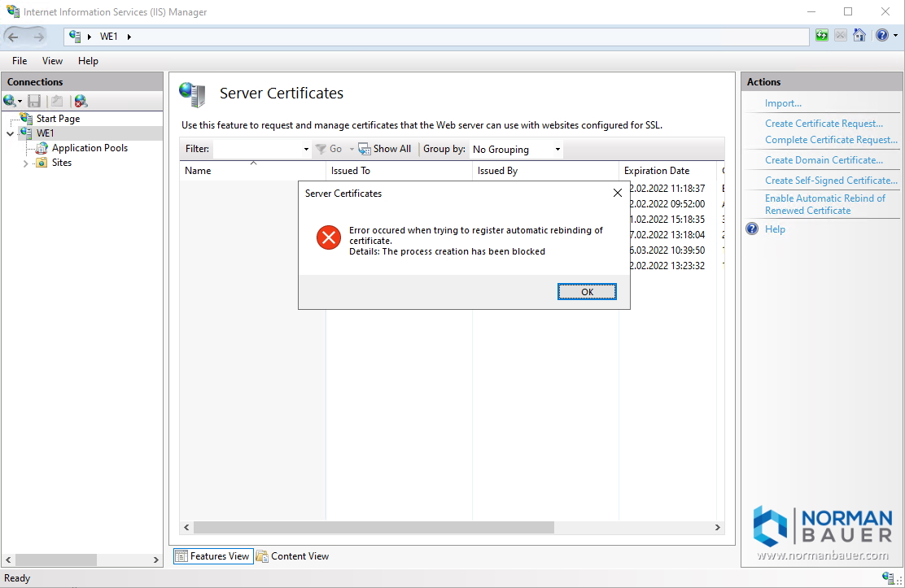The image size is (905, 588).
Task: Click the Import... action link
Action: coord(783,103)
